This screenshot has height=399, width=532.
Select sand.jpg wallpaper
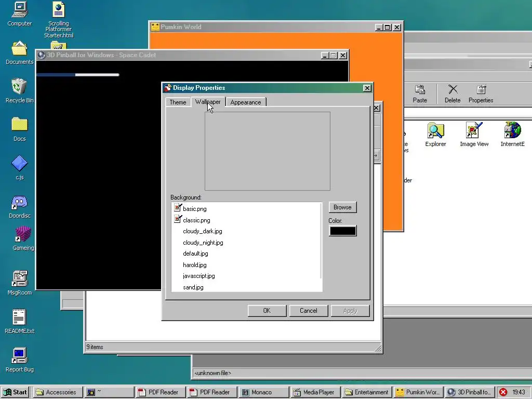(x=193, y=287)
